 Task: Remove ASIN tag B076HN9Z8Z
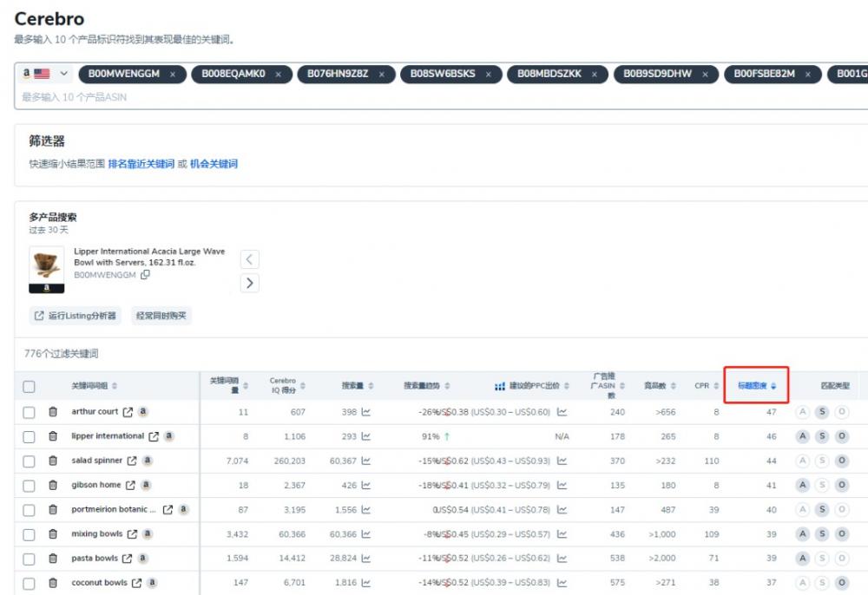coord(381,74)
